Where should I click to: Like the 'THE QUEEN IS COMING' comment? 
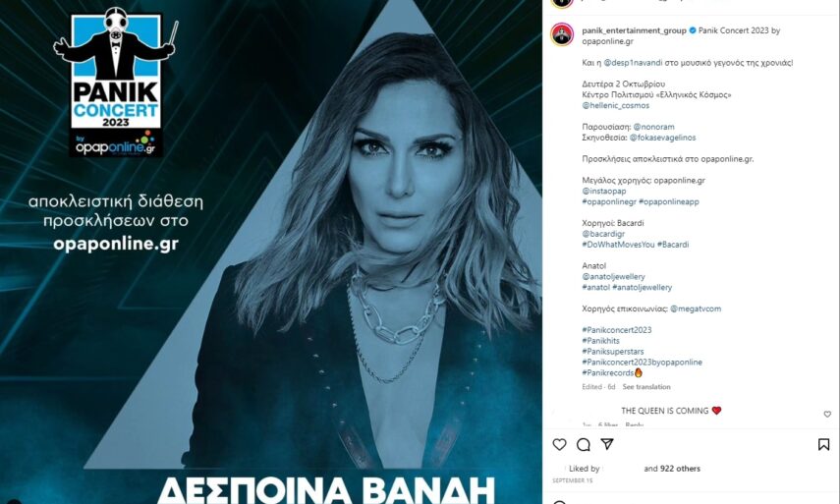827,414
